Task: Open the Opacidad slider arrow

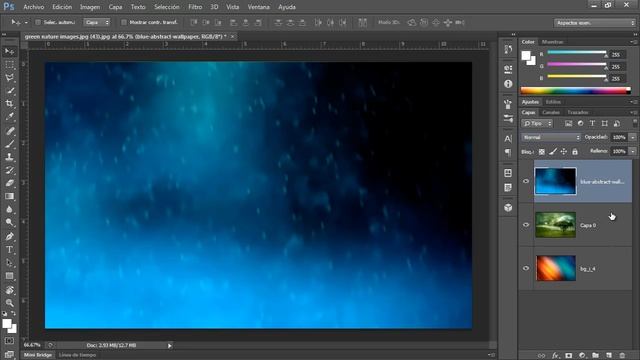Action: (633, 138)
